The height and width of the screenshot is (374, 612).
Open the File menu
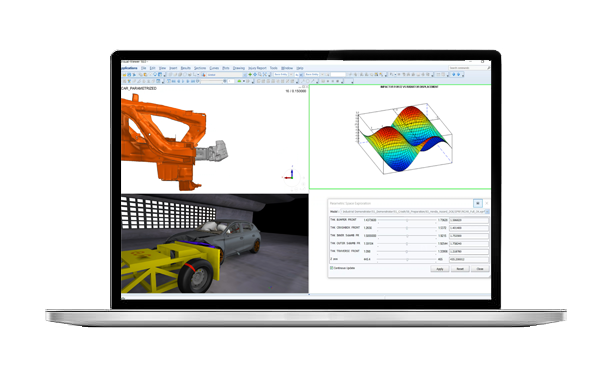tap(144, 68)
